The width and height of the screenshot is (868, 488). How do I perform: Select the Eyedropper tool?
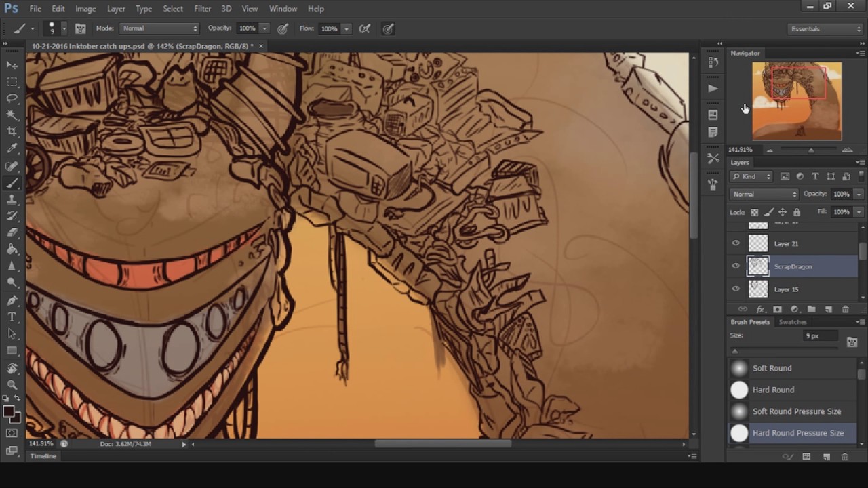pos(12,148)
